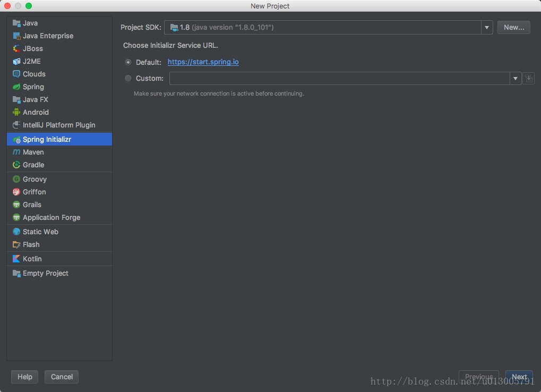The height and width of the screenshot is (392, 541).
Task: Click the Empty Project folder icon
Action: pyautogui.click(x=16, y=274)
